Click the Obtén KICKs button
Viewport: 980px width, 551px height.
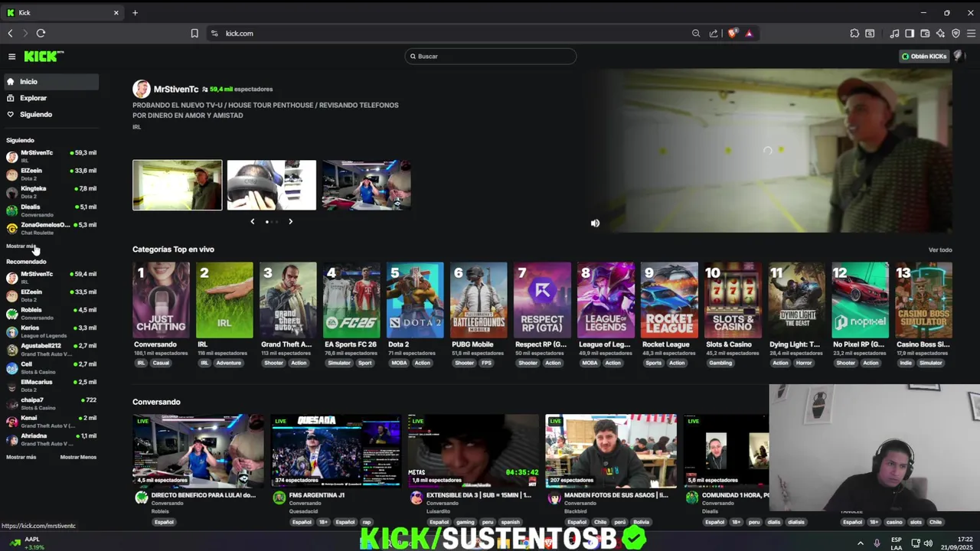click(x=924, y=56)
